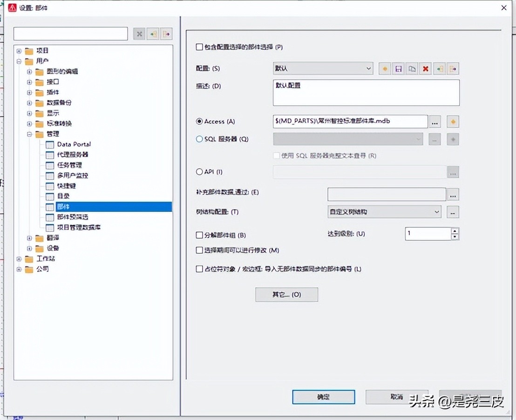
Task: Expand the 工作站 tree node
Action: pyautogui.click(x=19, y=259)
